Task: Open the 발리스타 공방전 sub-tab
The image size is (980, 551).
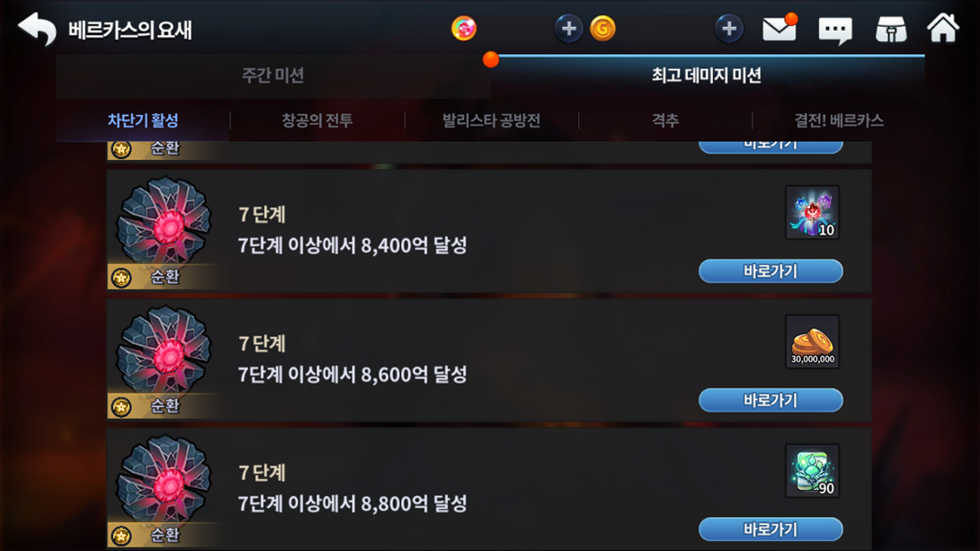Action: 491,120
